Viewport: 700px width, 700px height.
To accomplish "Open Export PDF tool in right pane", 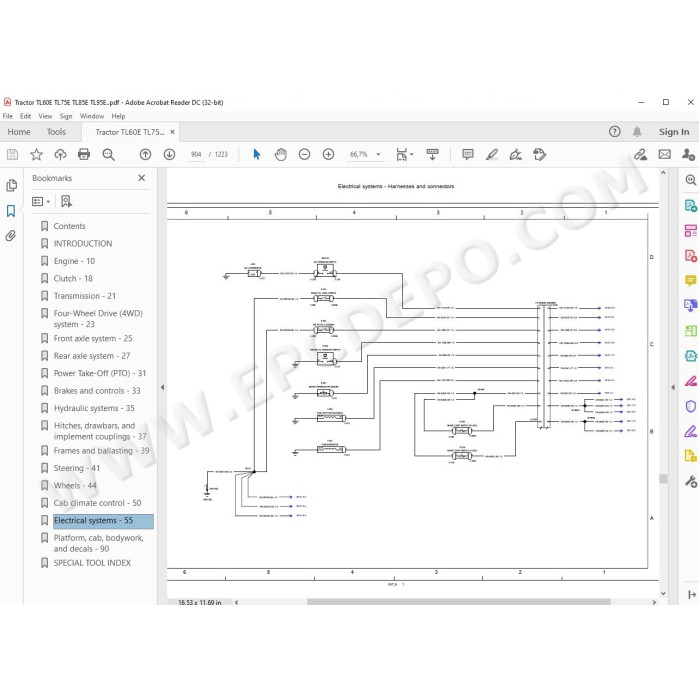I will [x=691, y=205].
